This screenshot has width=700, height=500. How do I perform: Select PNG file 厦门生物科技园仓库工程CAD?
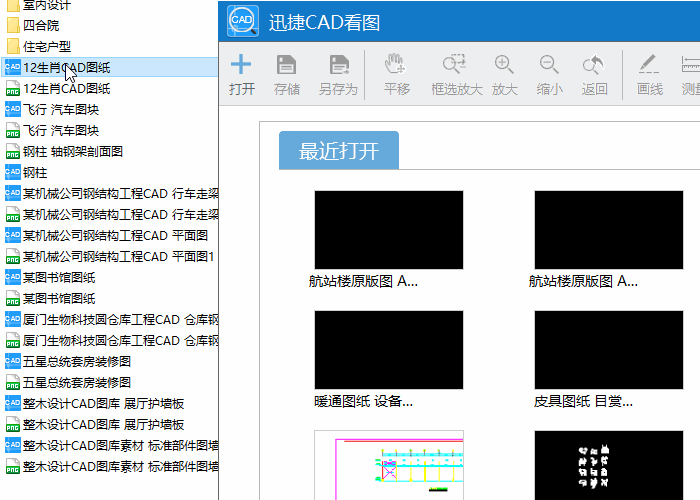[111, 340]
